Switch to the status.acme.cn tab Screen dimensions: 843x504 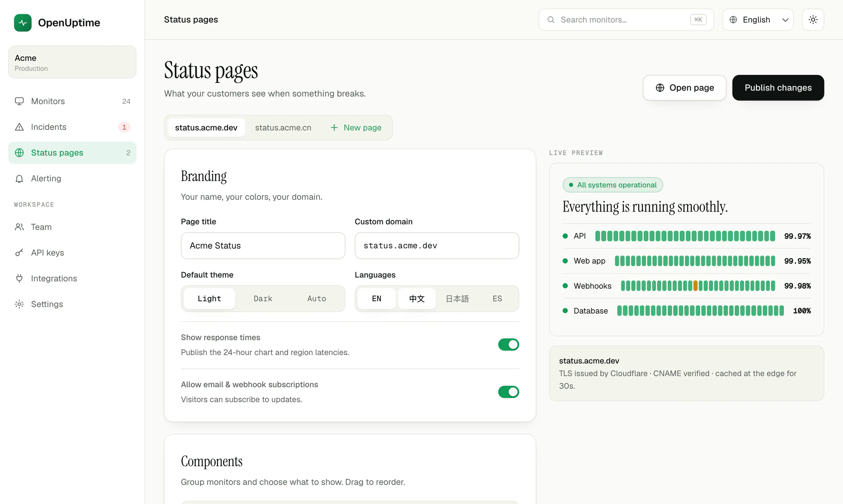[x=283, y=128]
